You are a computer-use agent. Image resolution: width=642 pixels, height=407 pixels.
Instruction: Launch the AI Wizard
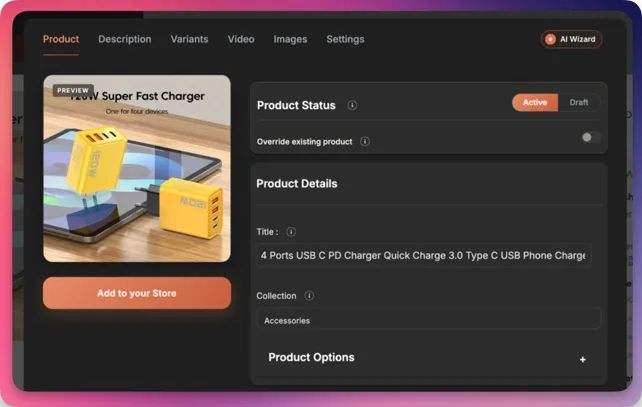(571, 39)
